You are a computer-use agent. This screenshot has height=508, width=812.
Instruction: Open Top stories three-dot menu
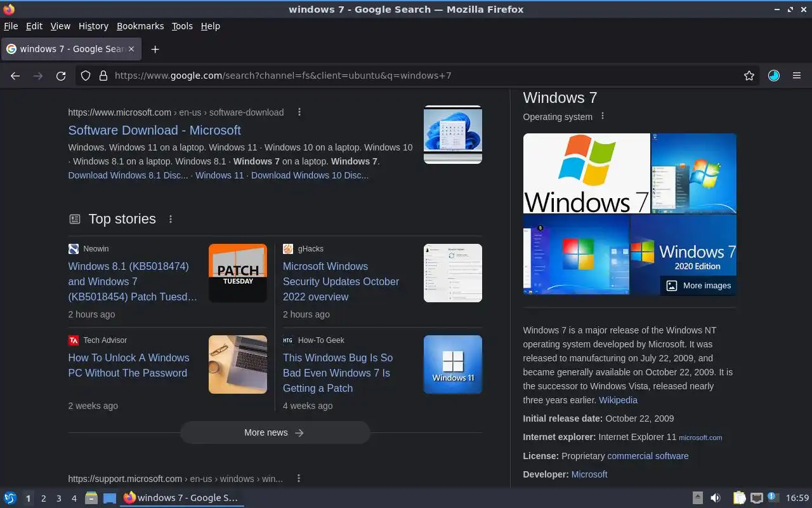pyautogui.click(x=171, y=219)
